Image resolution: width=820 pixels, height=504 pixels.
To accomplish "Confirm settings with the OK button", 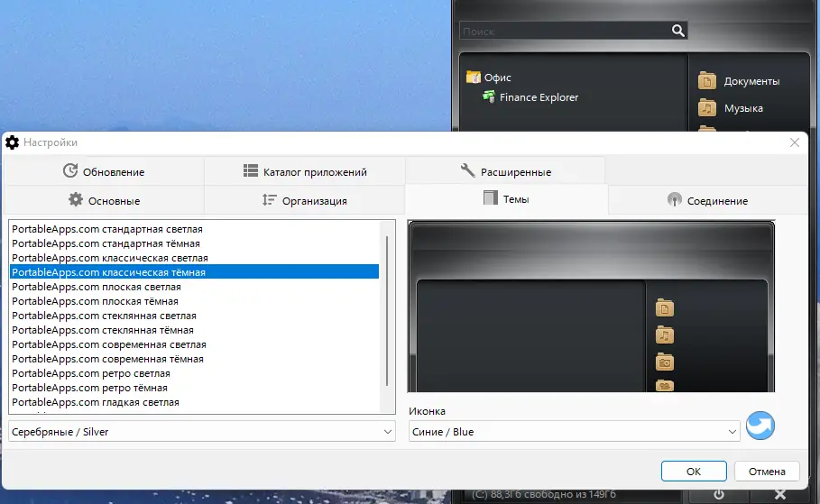I will point(694,471).
